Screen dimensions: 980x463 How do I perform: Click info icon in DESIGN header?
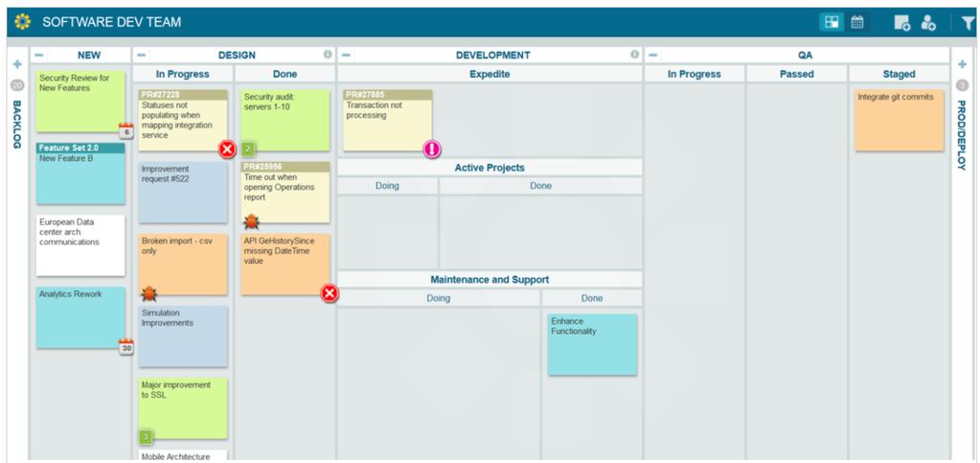[328, 55]
